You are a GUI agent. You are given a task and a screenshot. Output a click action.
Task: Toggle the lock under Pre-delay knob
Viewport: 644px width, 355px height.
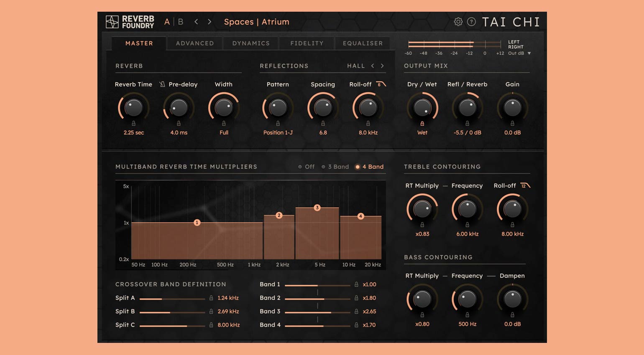[x=179, y=123]
